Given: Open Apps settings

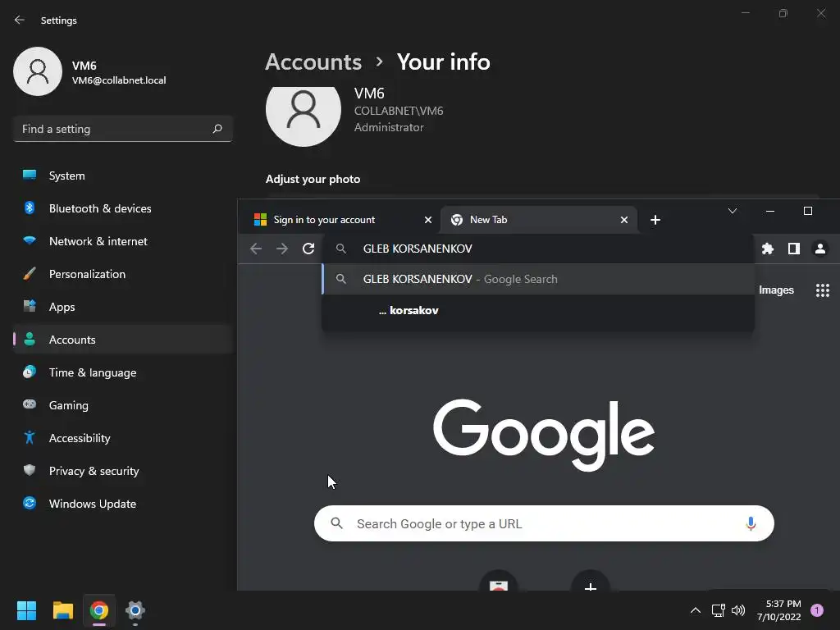Looking at the screenshot, I should (123, 307).
